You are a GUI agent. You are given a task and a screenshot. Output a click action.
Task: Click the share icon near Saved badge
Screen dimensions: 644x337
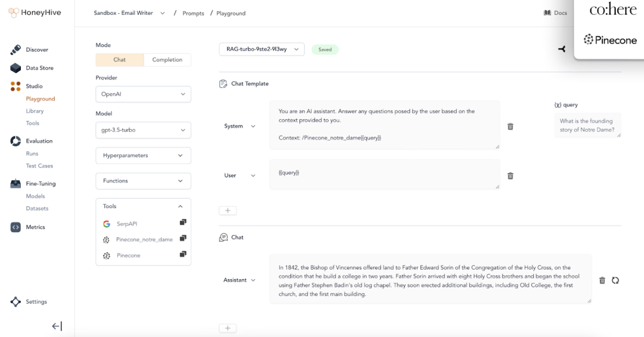pos(562,50)
